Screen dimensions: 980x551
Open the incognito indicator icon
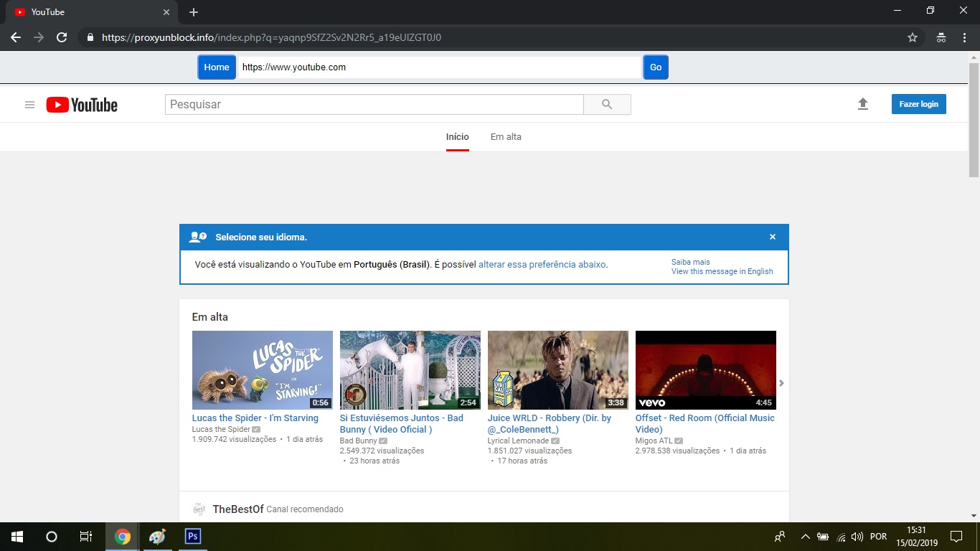[x=941, y=37]
